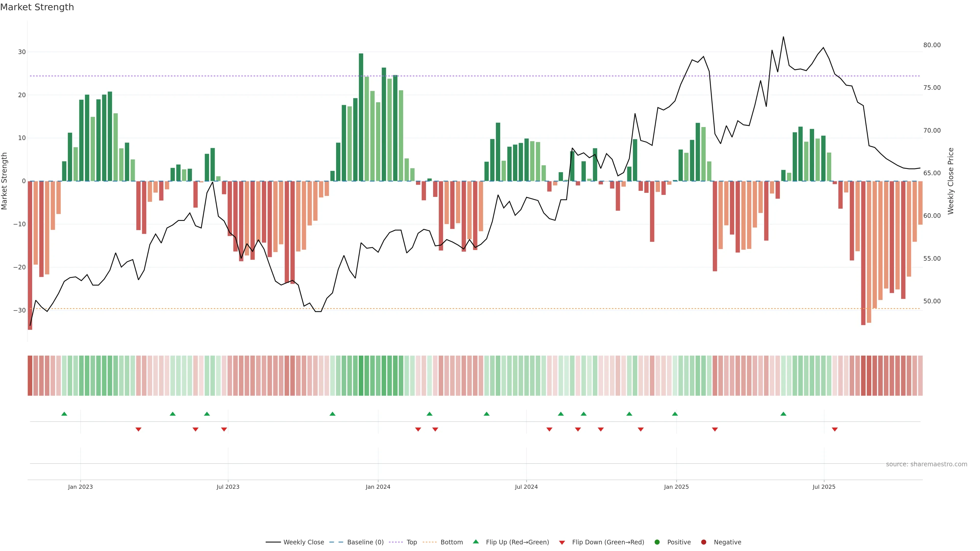The height and width of the screenshot is (551, 980).
Task: Click last red flip-down marker after Jul 2025
Action: coord(835,429)
